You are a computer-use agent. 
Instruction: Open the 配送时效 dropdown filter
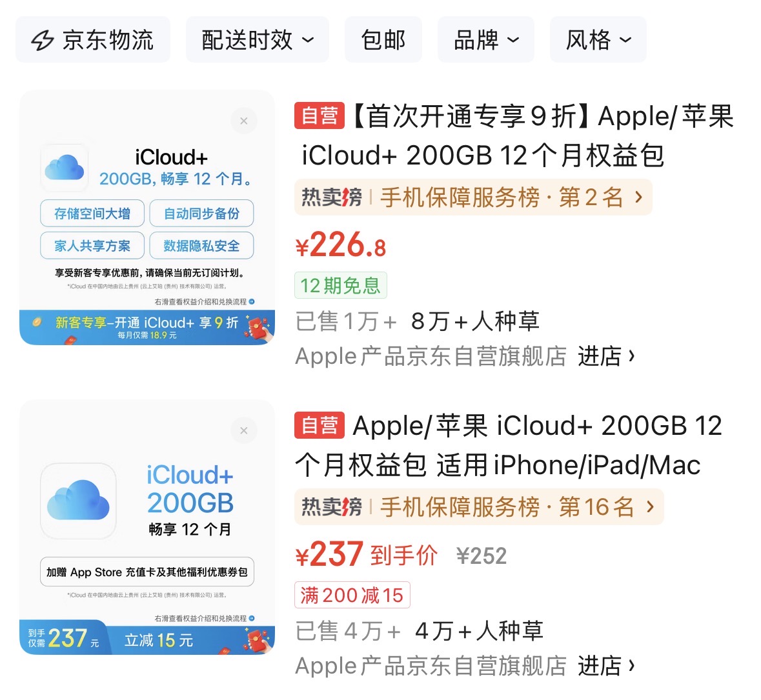click(258, 40)
